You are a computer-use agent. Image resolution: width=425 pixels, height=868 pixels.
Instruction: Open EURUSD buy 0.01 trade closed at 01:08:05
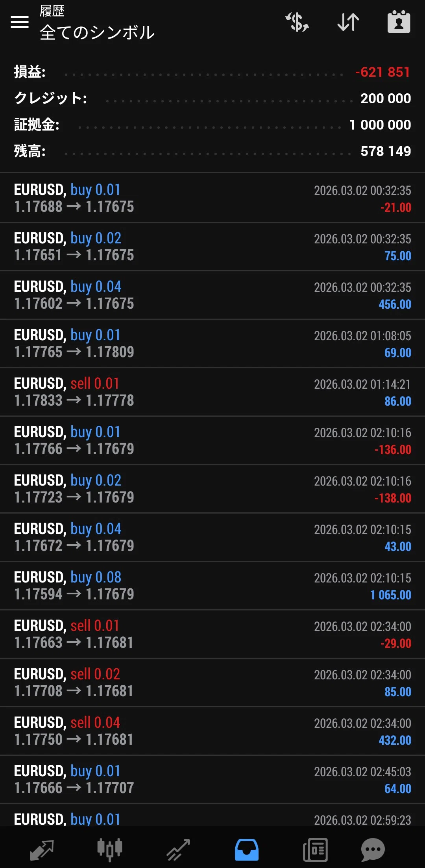point(213,343)
